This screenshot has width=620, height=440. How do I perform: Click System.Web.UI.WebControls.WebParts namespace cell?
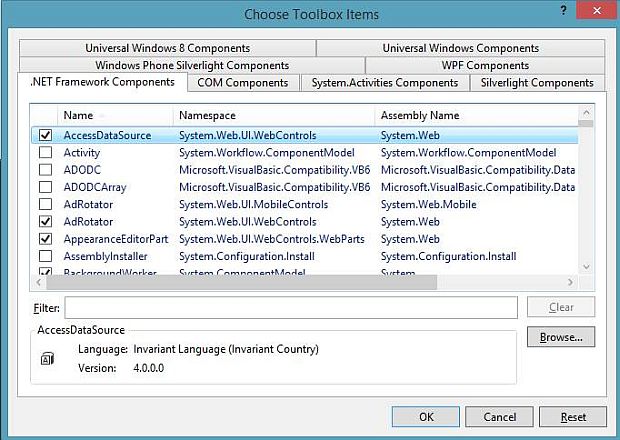click(272, 239)
